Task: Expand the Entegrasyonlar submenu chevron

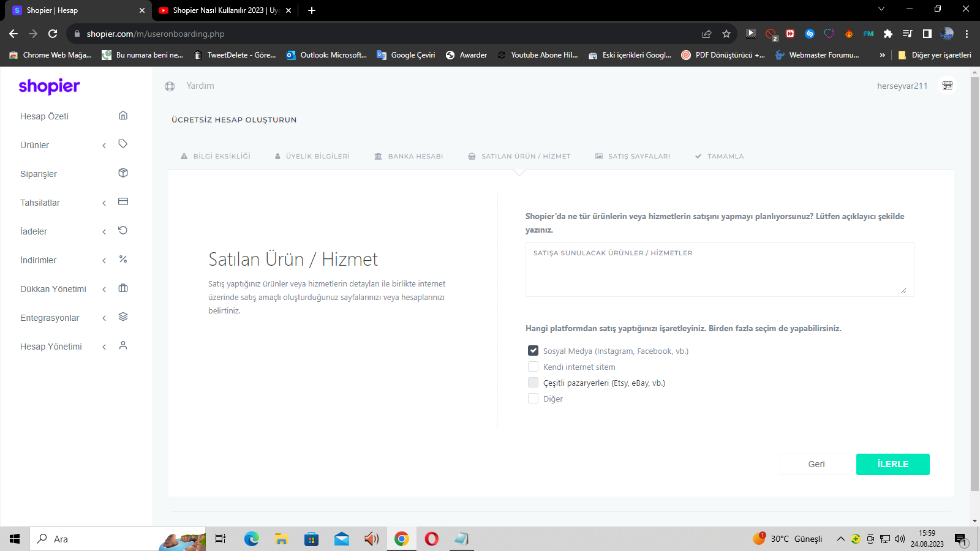Action: pyautogui.click(x=104, y=318)
